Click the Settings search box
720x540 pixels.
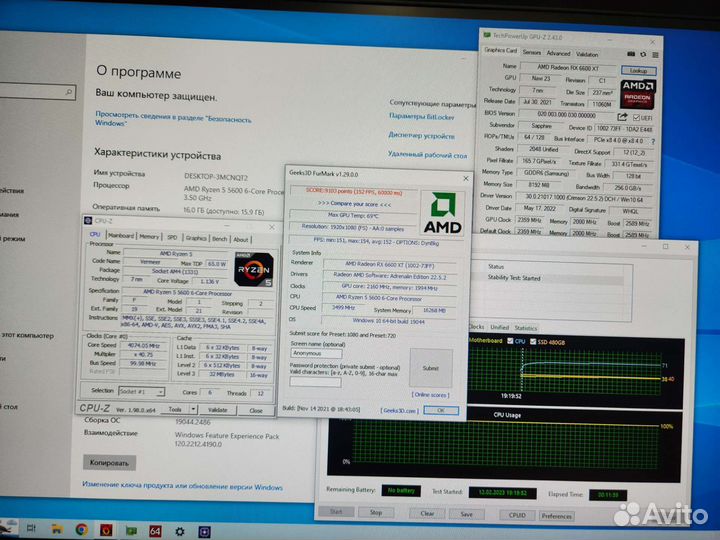coord(37,92)
